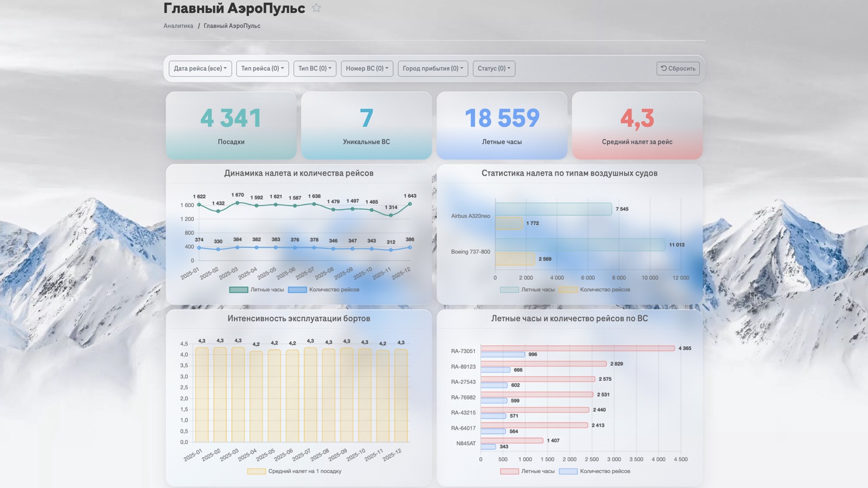
Task: Expand the Статус filter dropdown
Action: coord(494,68)
